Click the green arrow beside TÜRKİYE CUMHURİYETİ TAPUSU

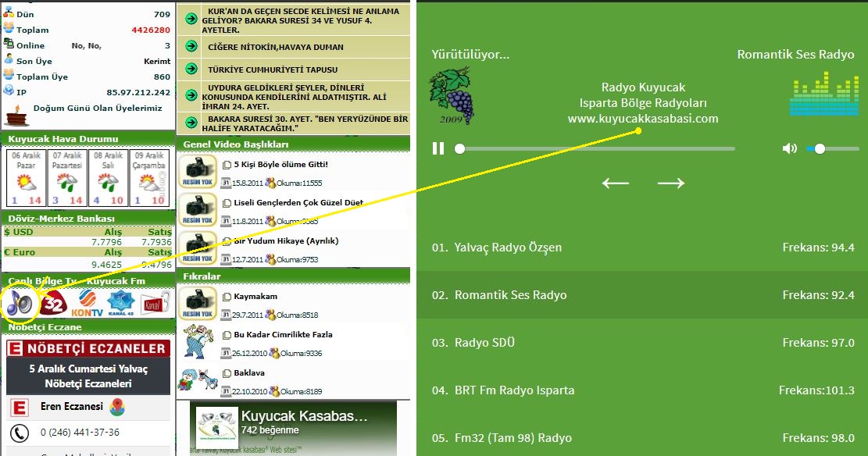[191, 69]
